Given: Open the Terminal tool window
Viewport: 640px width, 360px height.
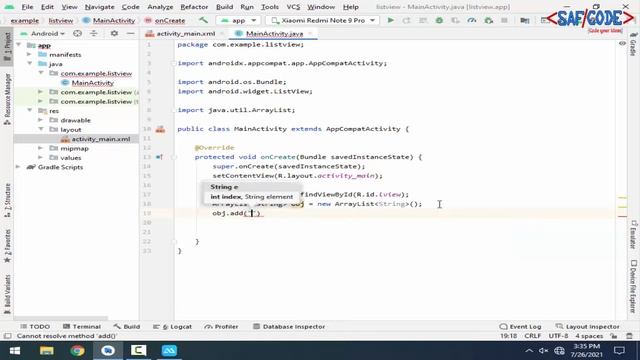Looking at the screenshot, I should click(x=82, y=327).
